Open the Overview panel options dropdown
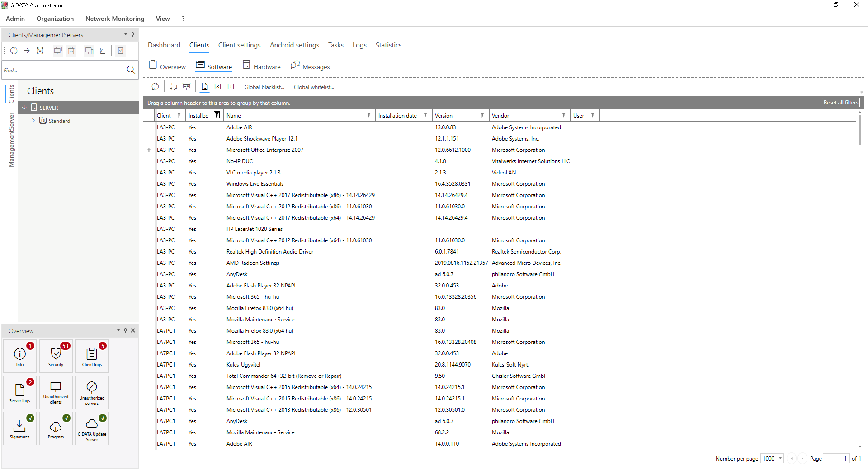The height and width of the screenshot is (470, 868). click(x=118, y=330)
